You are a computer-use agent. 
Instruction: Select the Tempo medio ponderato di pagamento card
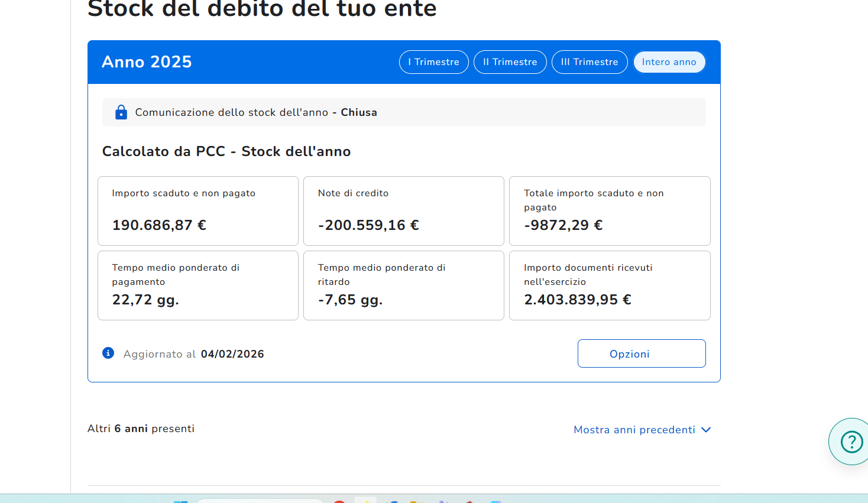click(x=197, y=285)
